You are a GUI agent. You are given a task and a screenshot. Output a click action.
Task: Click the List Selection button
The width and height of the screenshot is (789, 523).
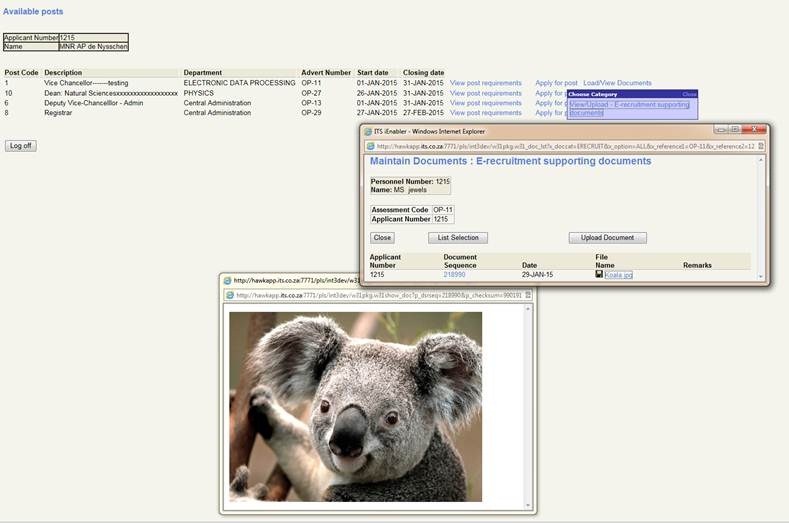point(457,238)
